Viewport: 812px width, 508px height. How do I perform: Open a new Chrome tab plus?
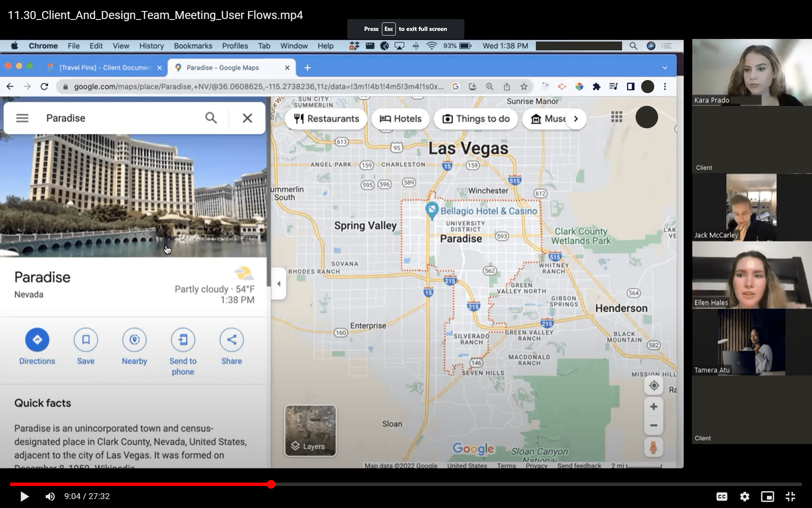click(307, 68)
